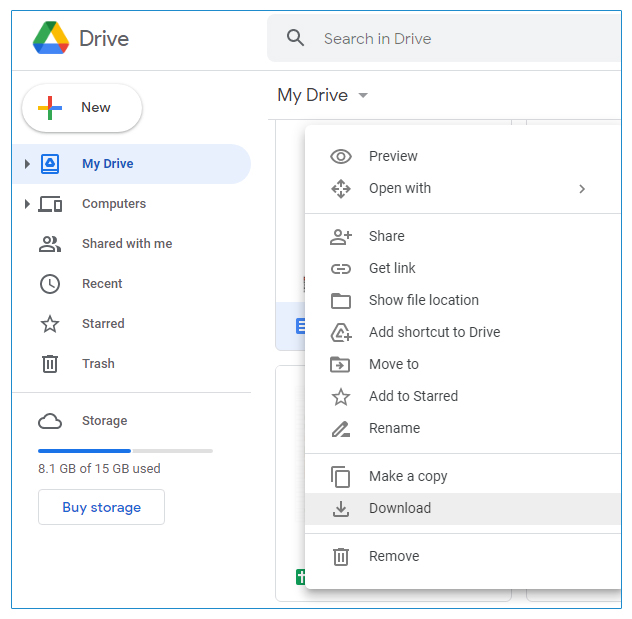The width and height of the screenshot is (632, 619).
Task: Click the Recent clock icon
Action: (50, 284)
